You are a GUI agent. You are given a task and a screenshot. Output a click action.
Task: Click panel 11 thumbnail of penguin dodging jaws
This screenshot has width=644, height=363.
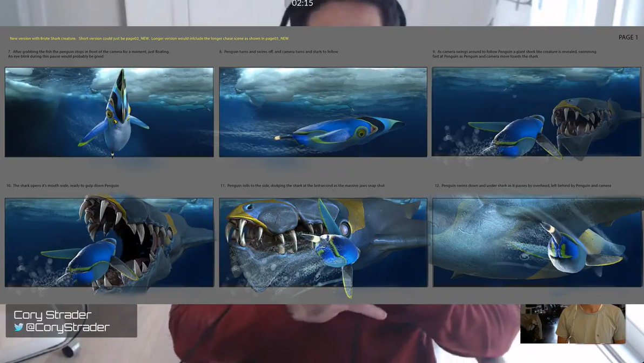point(323,243)
